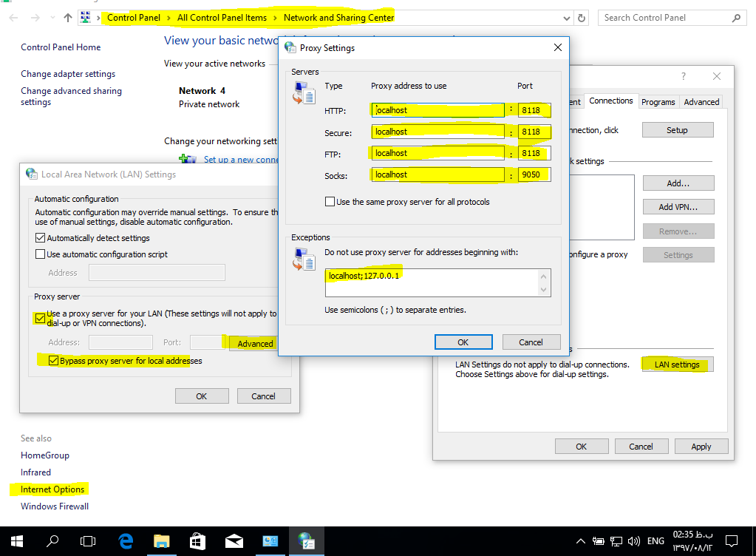Go up one level with the up arrow
Viewport: 756px width, 556px height.
(68, 18)
